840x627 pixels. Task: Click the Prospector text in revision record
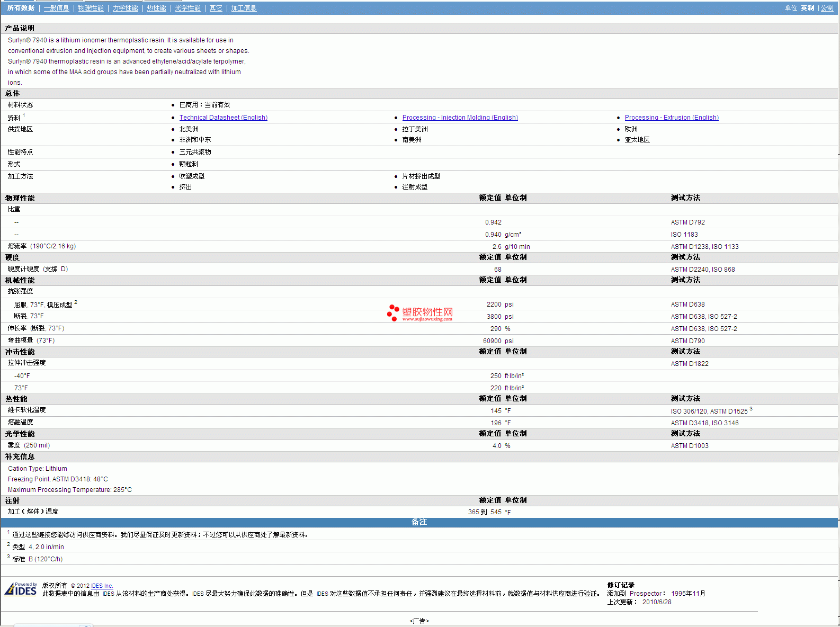click(645, 594)
